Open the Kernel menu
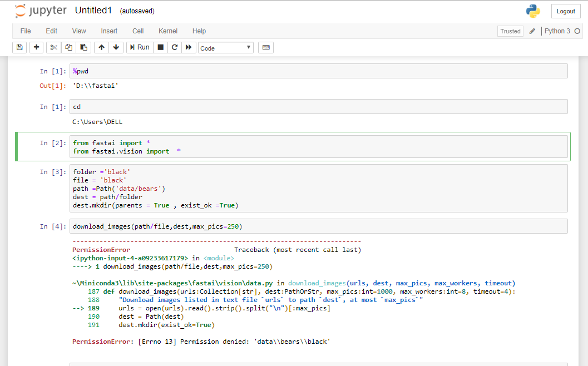This screenshot has width=588, height=366. click(168, 31)
